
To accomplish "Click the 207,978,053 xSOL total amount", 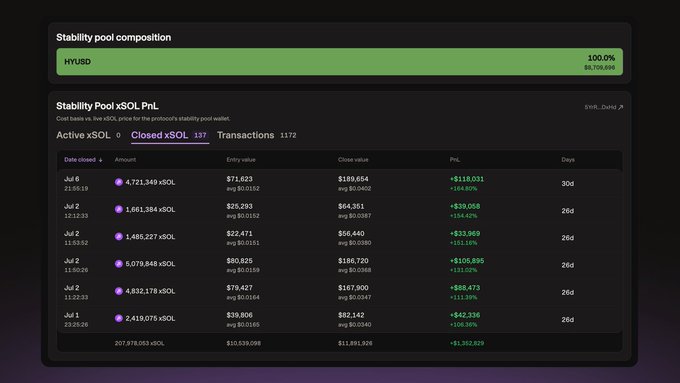I will tap(139, 343).
